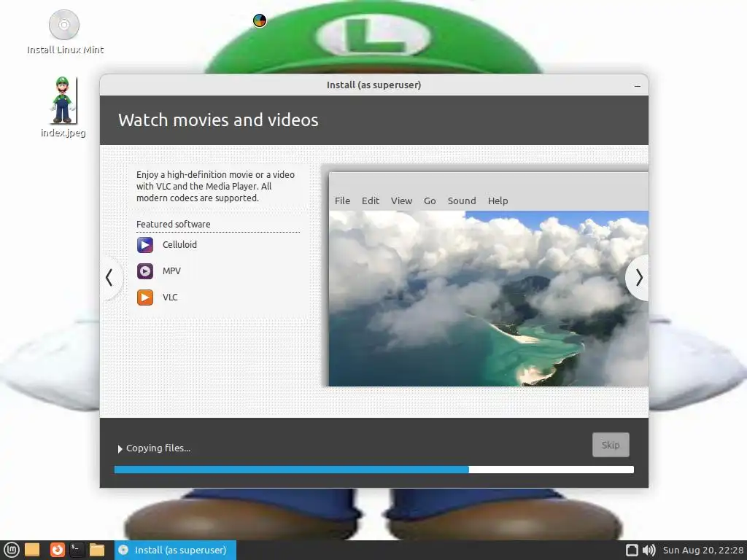Click the Watch movies and videos heading
747x560 pixels.
(218, 120)
